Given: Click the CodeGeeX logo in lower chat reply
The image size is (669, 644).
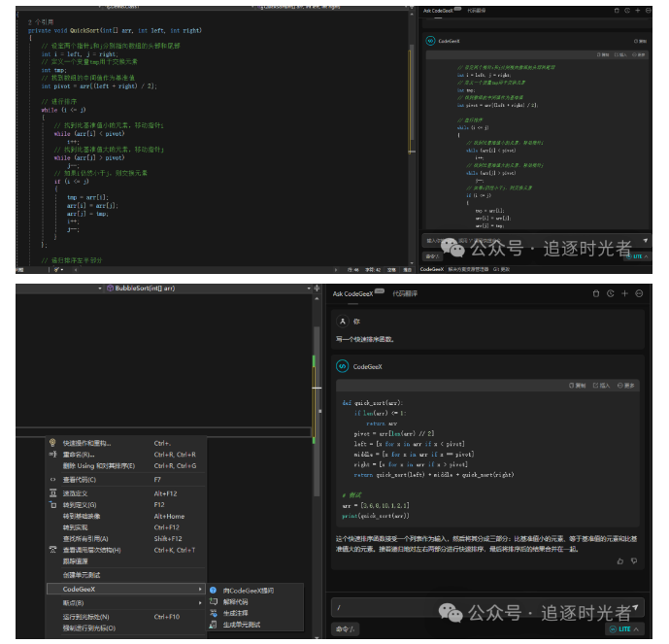Looking at the screenshot, I should [342, 366].
